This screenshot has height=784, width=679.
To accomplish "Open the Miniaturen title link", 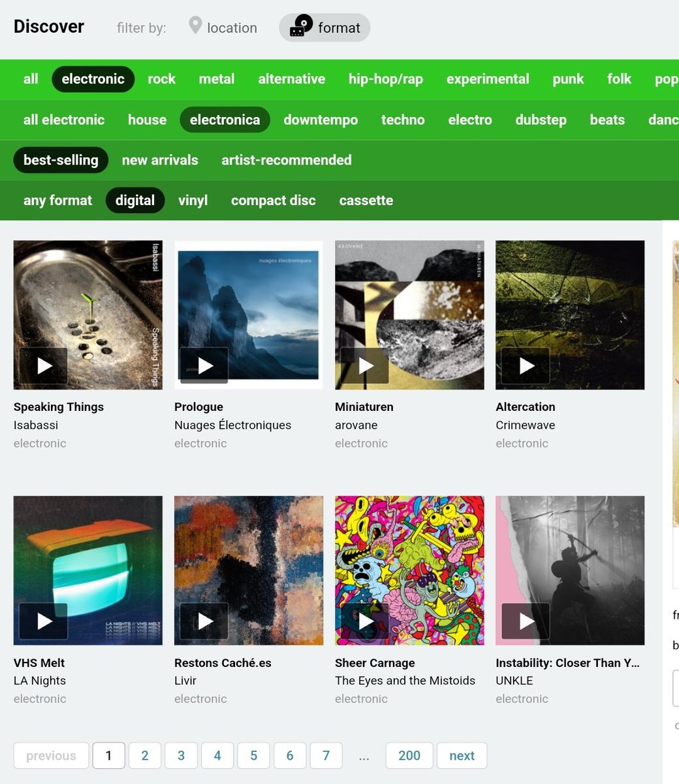I will click(x=364, y=407).
